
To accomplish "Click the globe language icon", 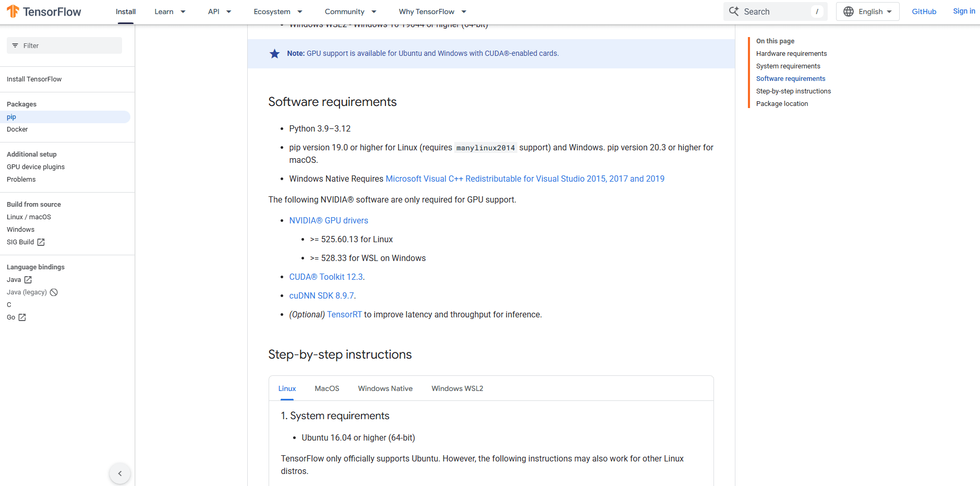I will coord(849,11).
